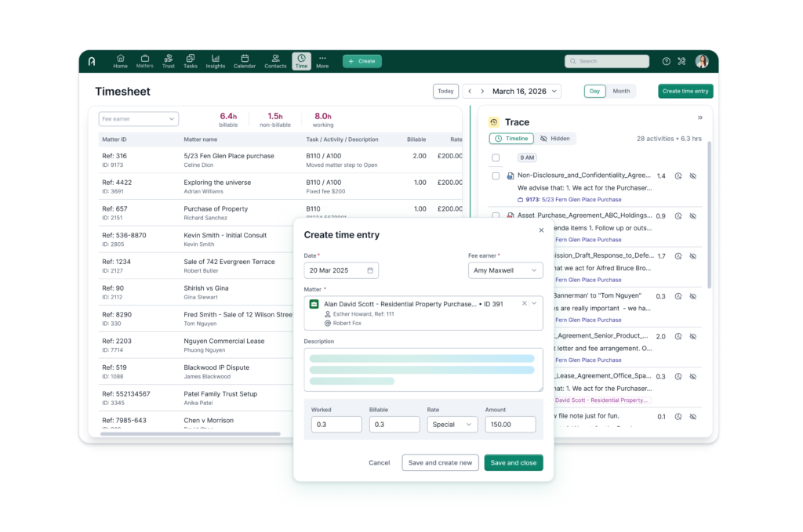
Task: Open the Blackwood IP Dispute matter row
Action: coord(196,371)
